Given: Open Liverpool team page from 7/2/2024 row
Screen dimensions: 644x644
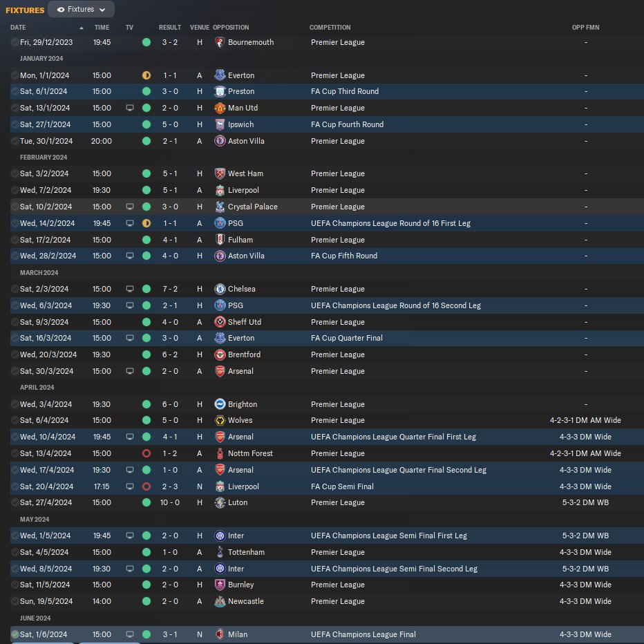Looking at the screenshot, I should (243, 190).
